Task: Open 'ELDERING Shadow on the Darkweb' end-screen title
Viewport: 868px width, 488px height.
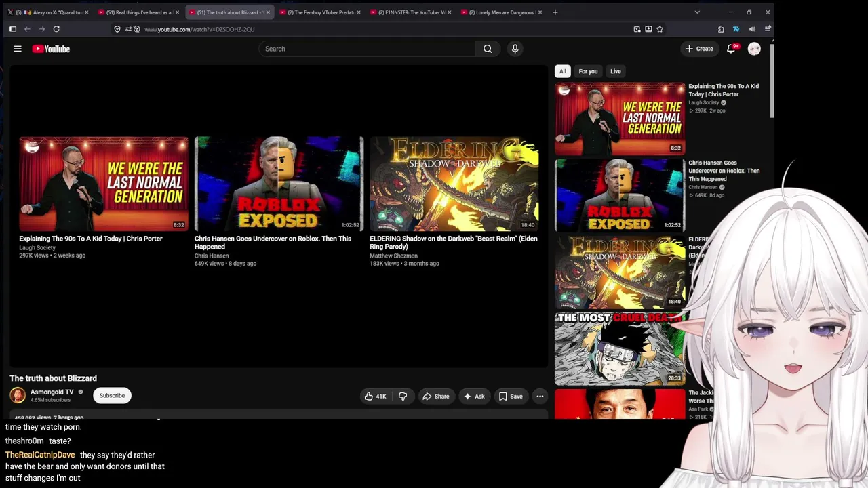Action: pos(454,243)
